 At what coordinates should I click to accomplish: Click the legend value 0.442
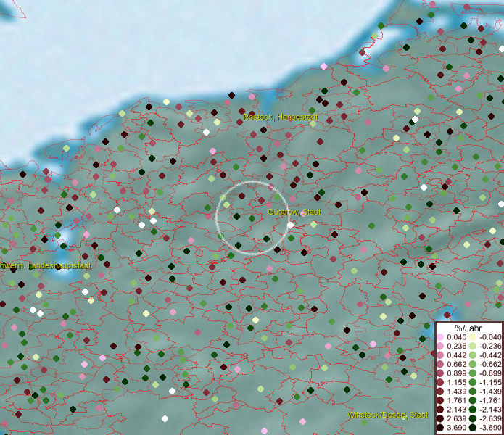(456, 355)
